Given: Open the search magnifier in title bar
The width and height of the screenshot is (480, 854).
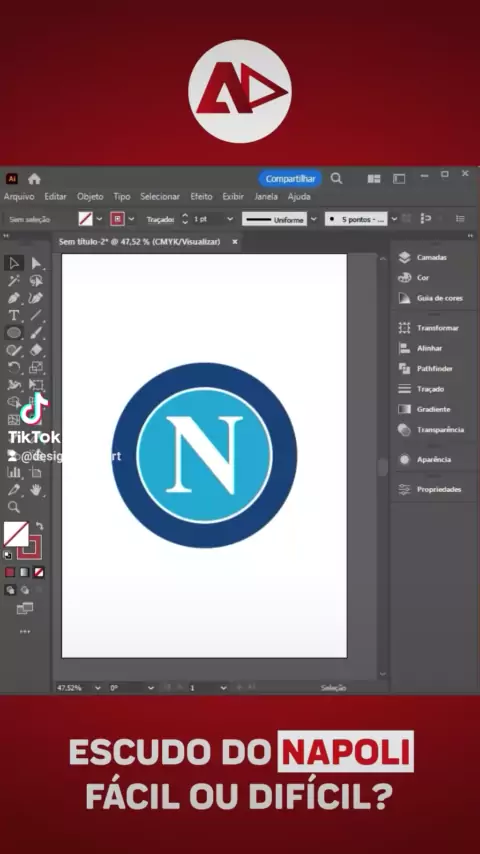Looking at the screenshot, I should [336, 179].
